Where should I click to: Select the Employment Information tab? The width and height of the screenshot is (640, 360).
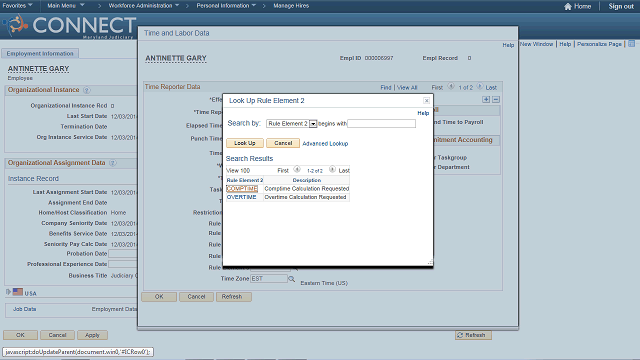tap(40, 53)
